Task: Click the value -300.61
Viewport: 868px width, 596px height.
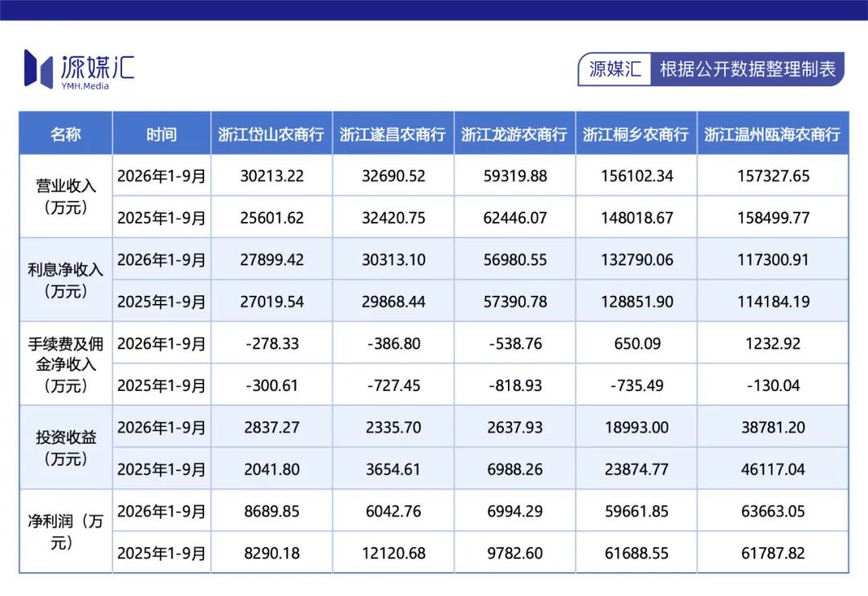Action: coord(272,385)
